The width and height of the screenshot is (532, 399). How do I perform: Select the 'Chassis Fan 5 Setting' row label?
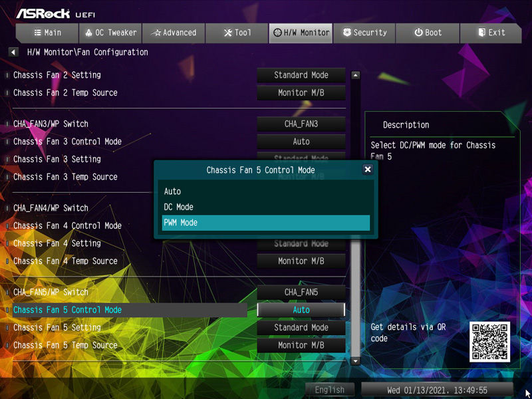click(57, 327)
